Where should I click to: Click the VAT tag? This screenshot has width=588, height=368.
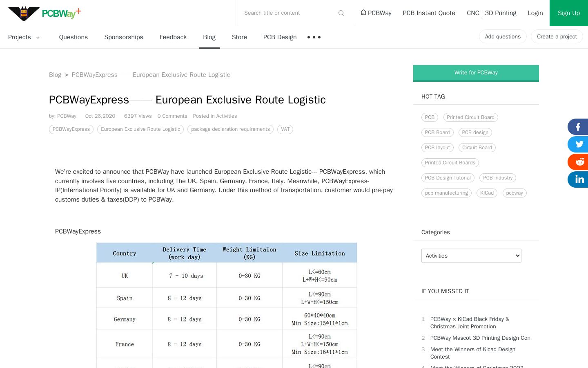285,129
